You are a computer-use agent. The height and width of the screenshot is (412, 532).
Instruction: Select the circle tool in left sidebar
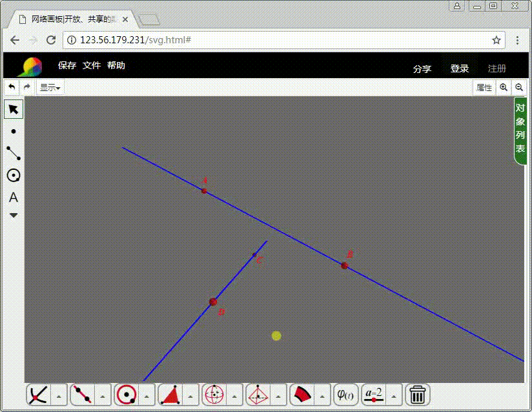(14, 176)
